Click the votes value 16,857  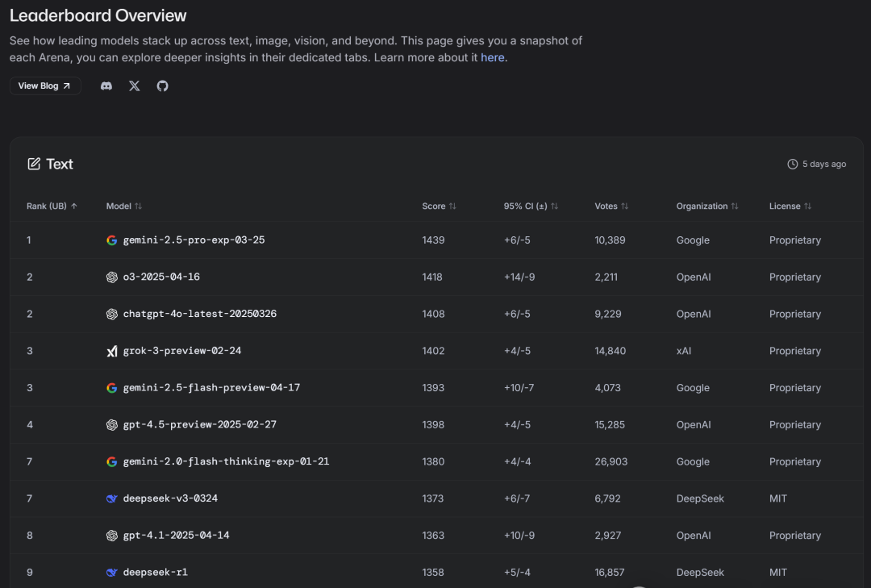[x=610, y=572]
